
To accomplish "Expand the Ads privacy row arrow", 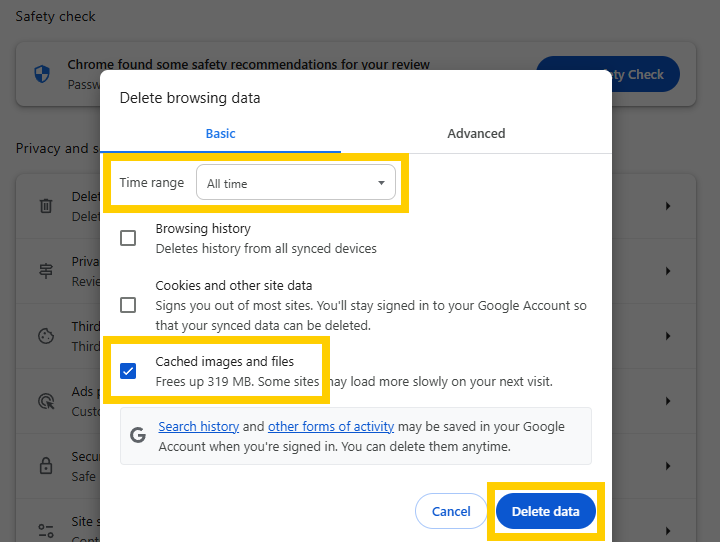I will pyautogui.click(x=668, y=401).
